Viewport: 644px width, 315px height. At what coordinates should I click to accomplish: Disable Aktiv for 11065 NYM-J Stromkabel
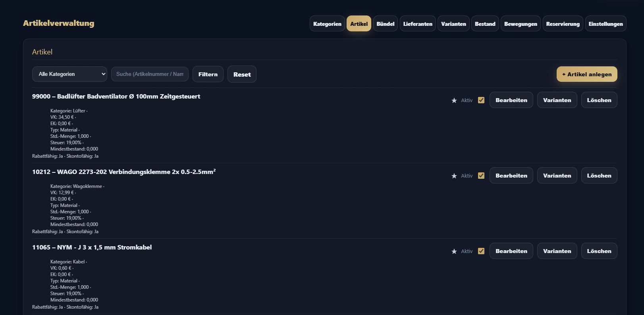tap(481, 251)
